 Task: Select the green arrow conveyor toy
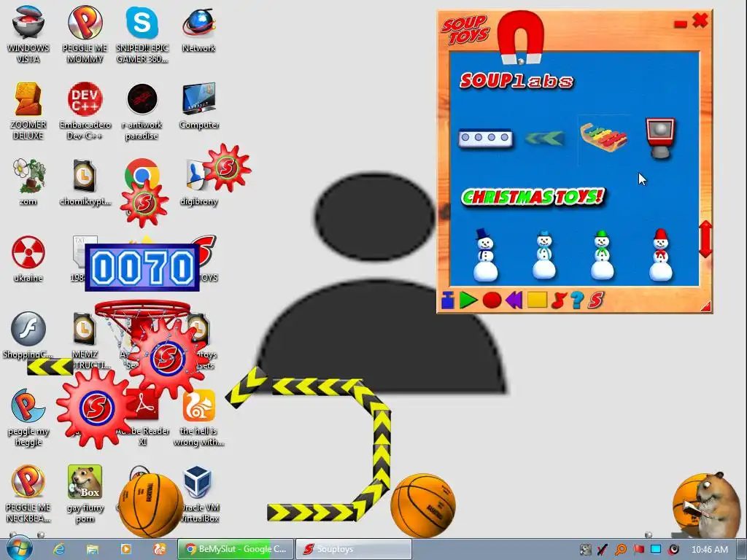point(544,139)
